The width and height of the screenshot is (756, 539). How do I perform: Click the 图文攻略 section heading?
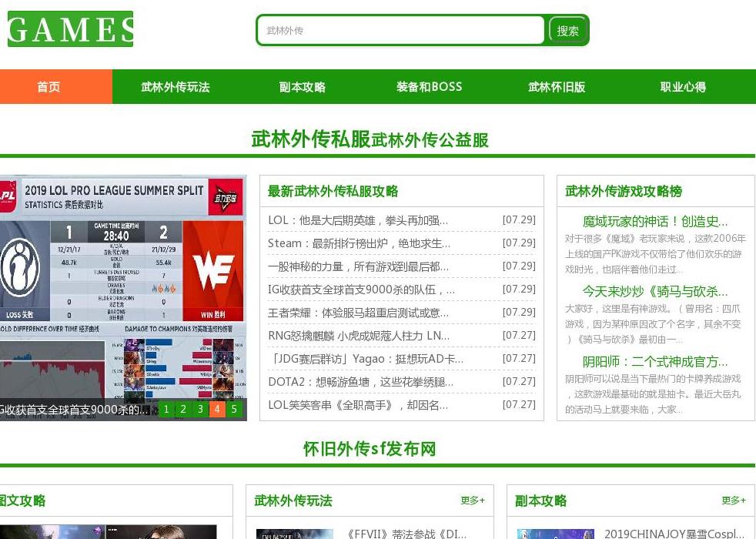coord(22,500)
